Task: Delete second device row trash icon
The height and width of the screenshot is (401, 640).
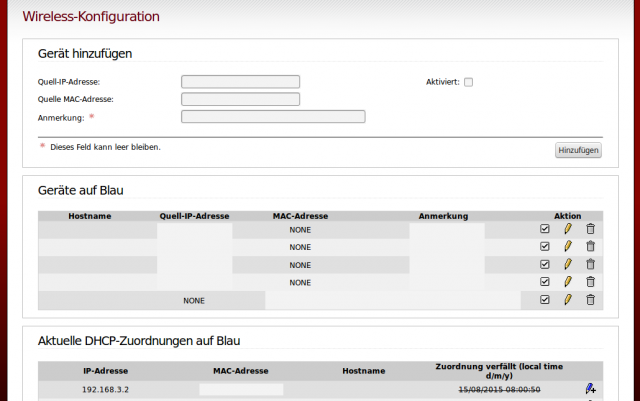Action: click(590, 246)
